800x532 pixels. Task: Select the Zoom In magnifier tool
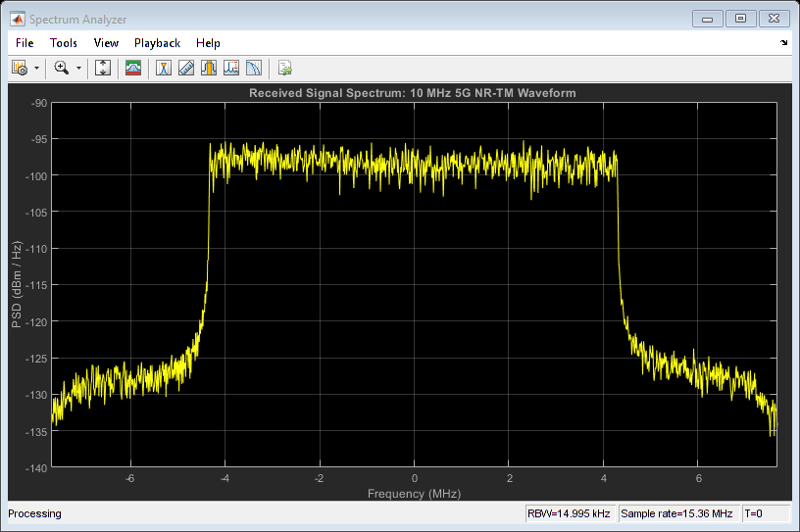[x=62, y=68]
